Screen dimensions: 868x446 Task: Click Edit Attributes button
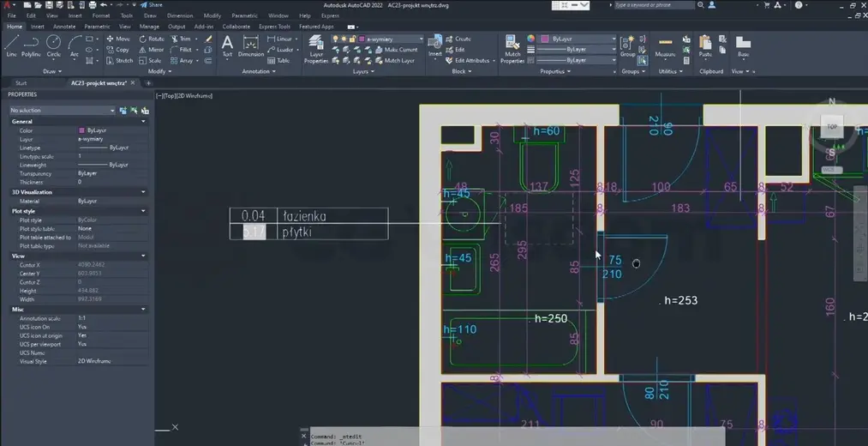point(468,60)
